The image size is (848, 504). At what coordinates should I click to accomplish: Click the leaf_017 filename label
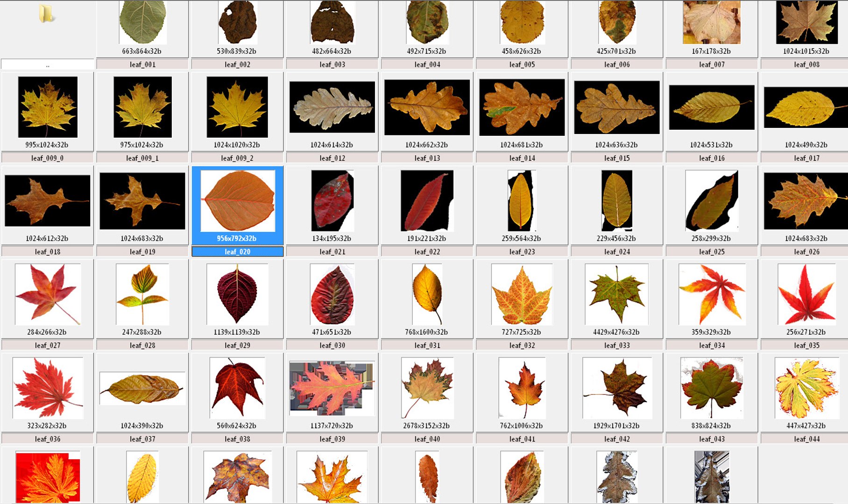tap(806, 158)
